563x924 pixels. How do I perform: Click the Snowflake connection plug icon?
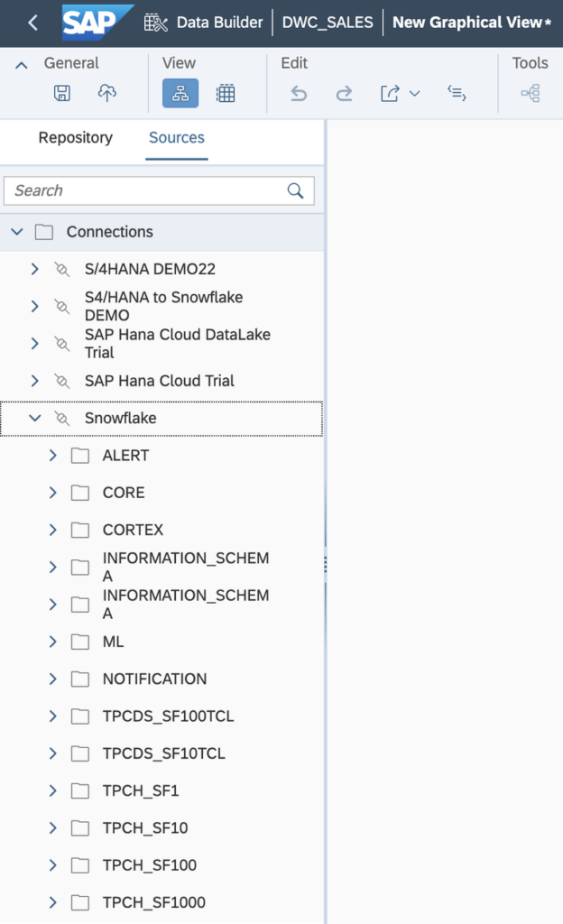62,418
